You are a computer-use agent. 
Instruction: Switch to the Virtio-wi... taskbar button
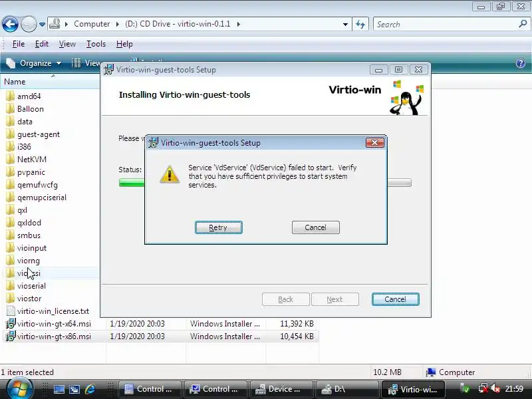click(x=413, y=389)
